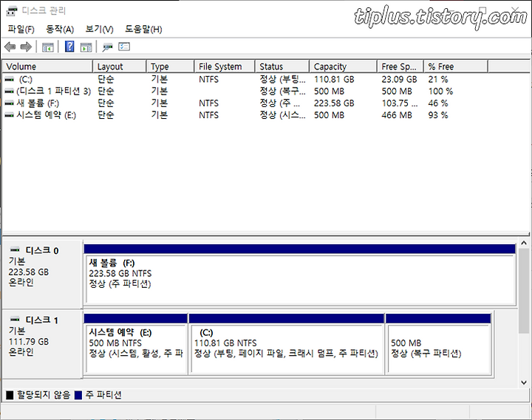Click the 디스크 0 disk header panel
The height and width of the screenshot is (420, 532).
pyautogui.click(x=42, y=275)
